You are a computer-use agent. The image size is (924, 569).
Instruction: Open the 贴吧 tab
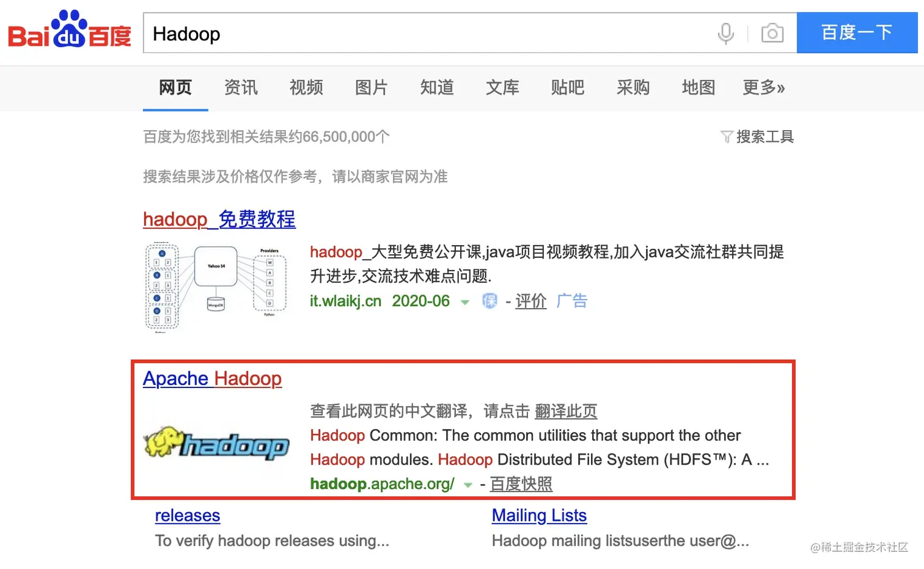coord(568,87)
